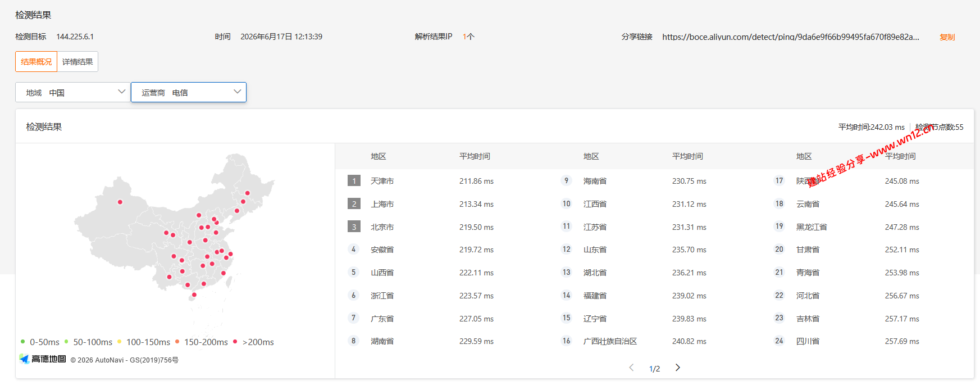Click the target IP 144.225.6.1
980x385 pixels.
coord(75,37)
